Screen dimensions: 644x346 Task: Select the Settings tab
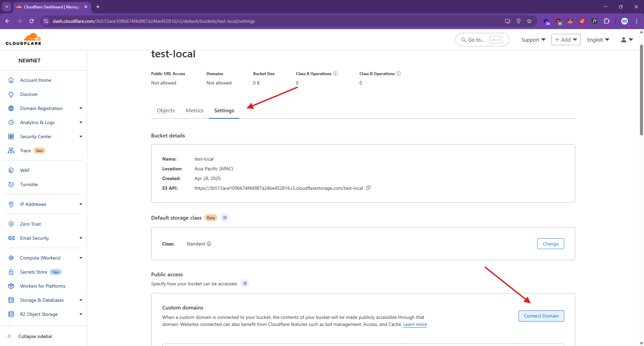click(x=224, y=111)
